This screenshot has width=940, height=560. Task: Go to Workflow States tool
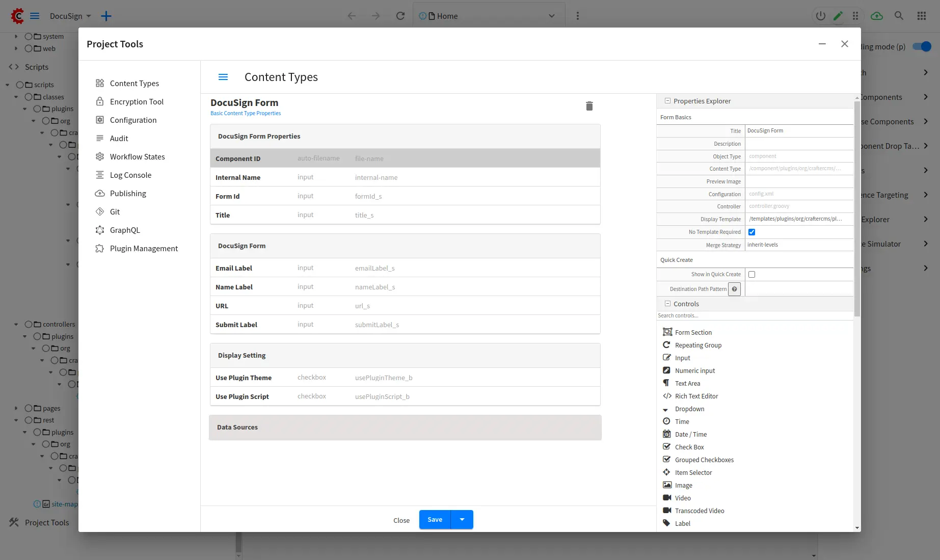(137, 156)
